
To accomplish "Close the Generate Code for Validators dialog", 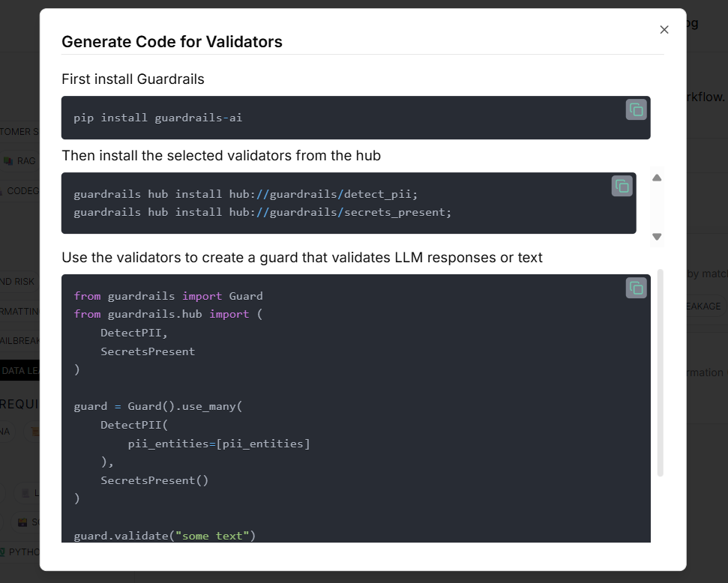I will point(664,29).
